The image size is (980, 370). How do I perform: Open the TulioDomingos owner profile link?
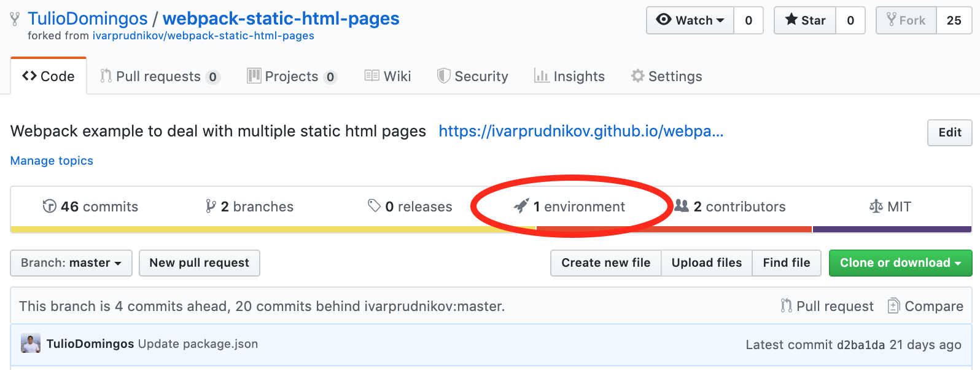tap(88, 19)
